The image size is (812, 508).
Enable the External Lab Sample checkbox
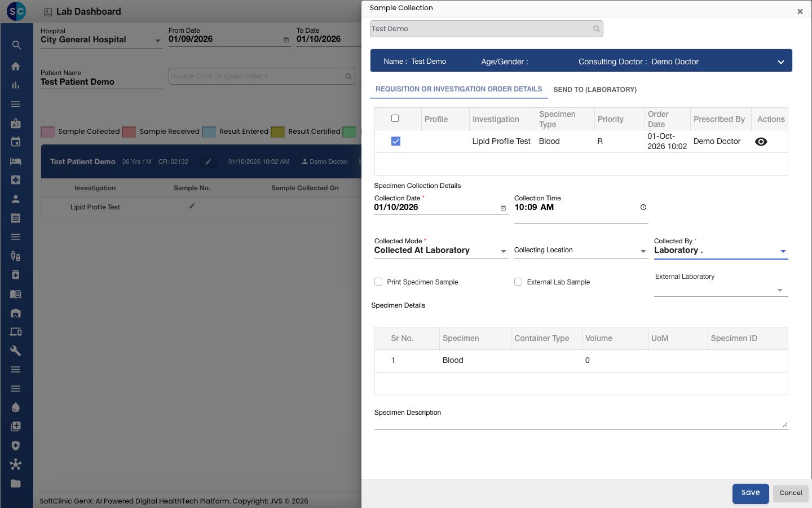point(518,282)
